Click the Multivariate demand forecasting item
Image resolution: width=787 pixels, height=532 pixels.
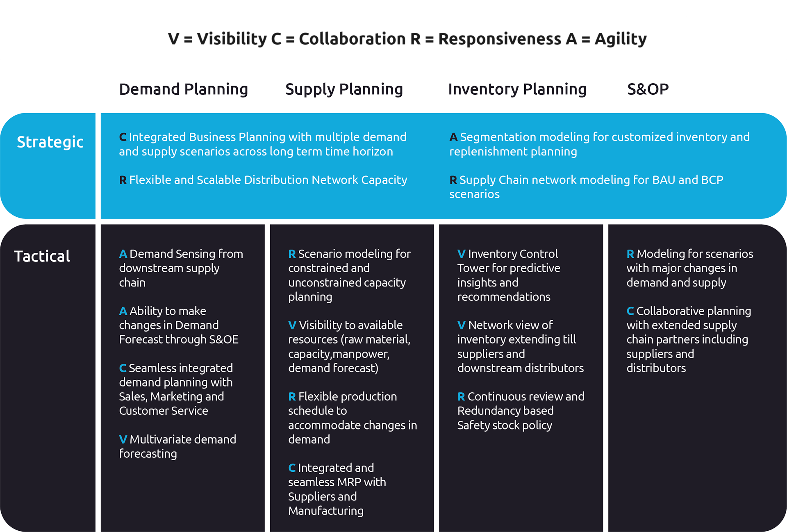pyautogui.click(x=177, y=446)
